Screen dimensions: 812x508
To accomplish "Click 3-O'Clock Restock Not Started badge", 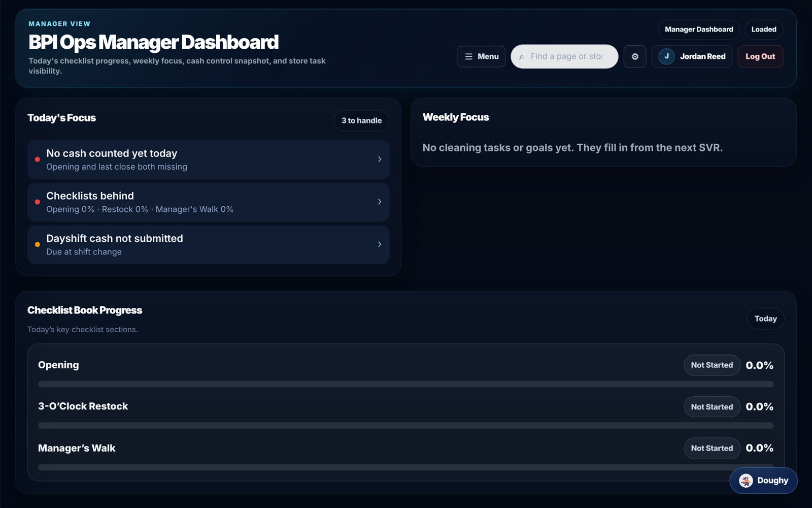I will [x=712, y=407].
